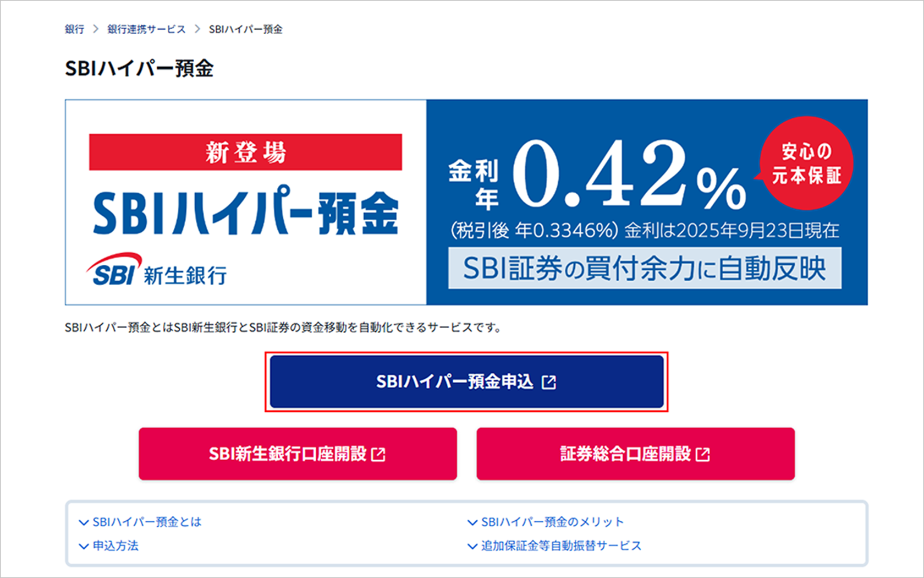The height and width of the screenshot is (578, 924).
Task: Click the chevron icon beside SBIハイパー預金のメリット
Action: click(x=472, y=522)
